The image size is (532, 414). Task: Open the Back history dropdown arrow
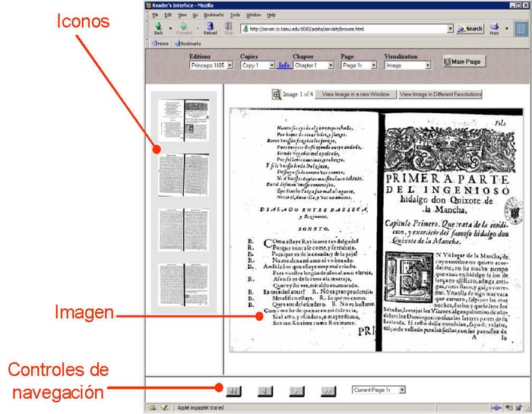pos(170,28)
